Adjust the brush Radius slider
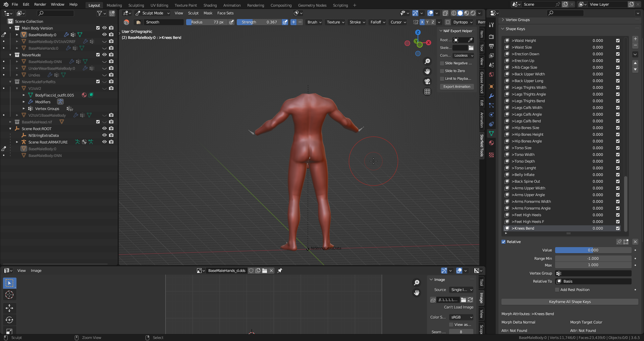Viewport: 644px width, 341px height. pyautogui.click(x=207, y=22)
